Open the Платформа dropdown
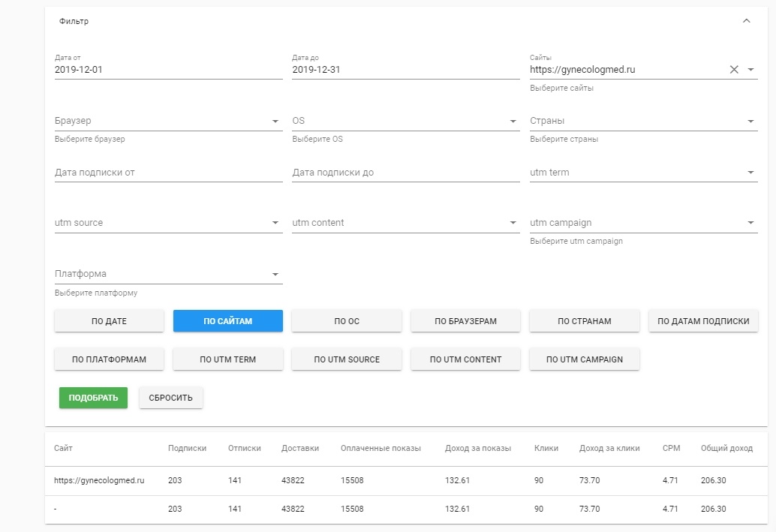The image size is (776, 532). tap(275, 274)
